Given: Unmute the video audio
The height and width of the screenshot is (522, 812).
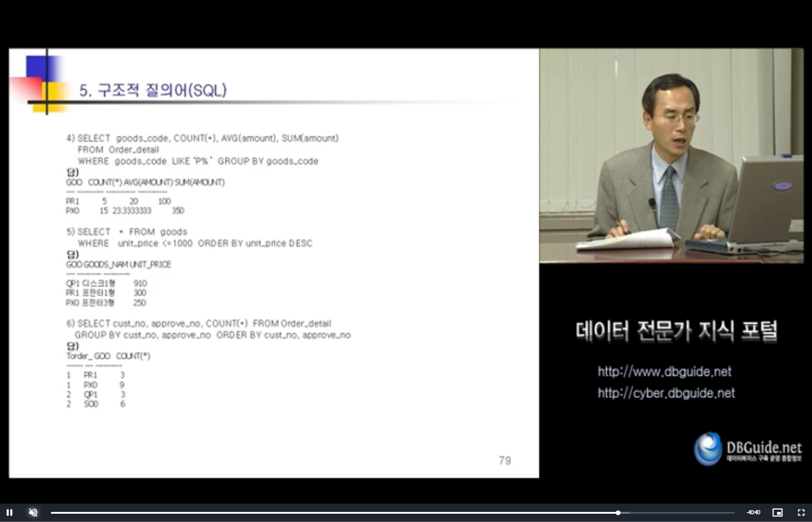Looking at the screenshot, I should click(x=33, y=513).
